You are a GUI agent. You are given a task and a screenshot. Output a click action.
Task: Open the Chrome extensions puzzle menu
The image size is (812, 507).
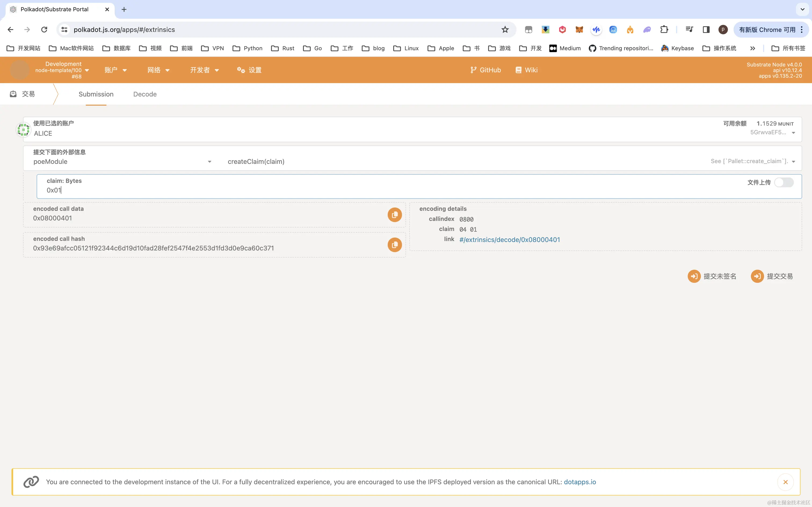click(664, 30)
